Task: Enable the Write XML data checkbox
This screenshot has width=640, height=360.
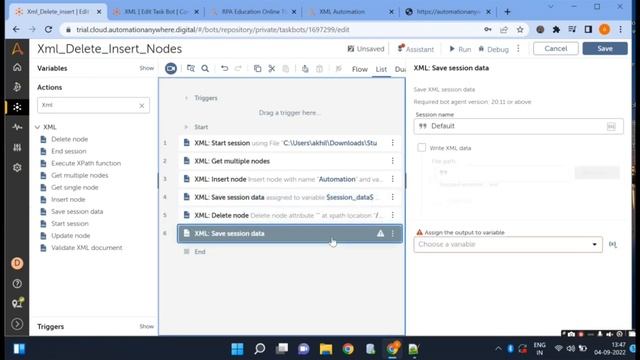Action: (422, 148)
